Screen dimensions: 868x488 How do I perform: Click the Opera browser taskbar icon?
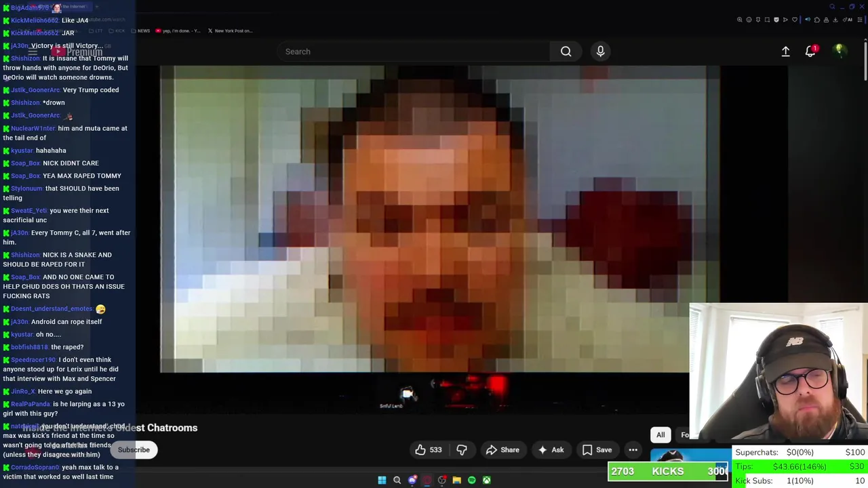(427, 480)
